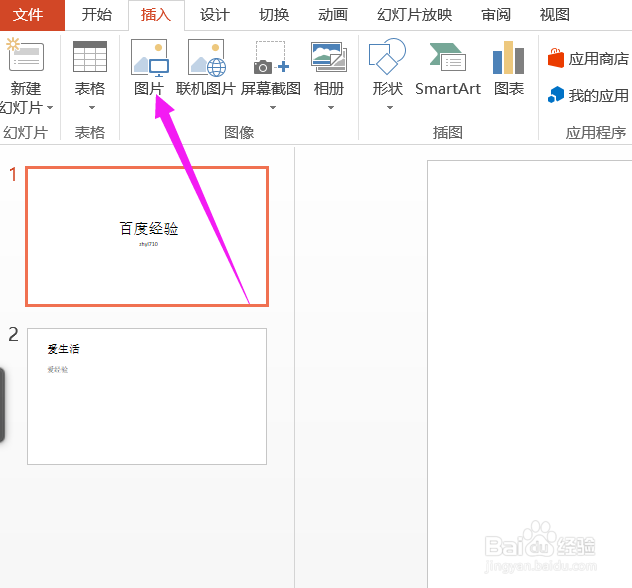This screenshot has width=632, height=588.
Task: Switch to the 切换 transitions tab
Action: tap(274, 15)
